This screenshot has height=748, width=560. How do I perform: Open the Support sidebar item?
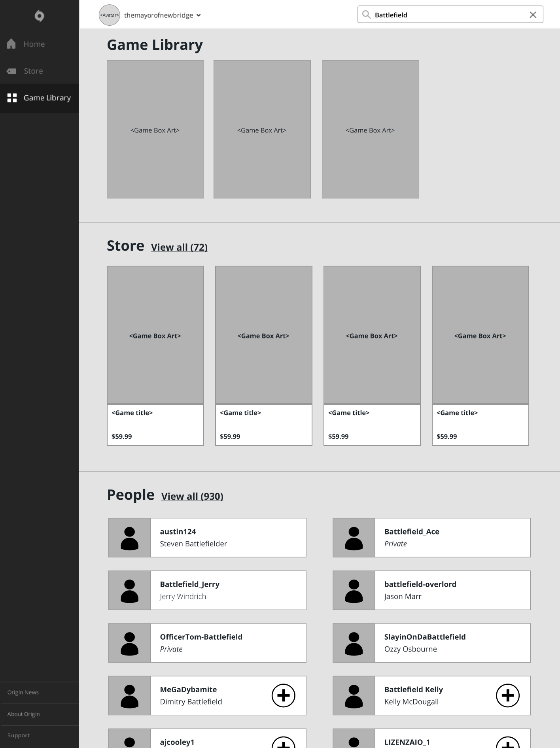(19, 735)
